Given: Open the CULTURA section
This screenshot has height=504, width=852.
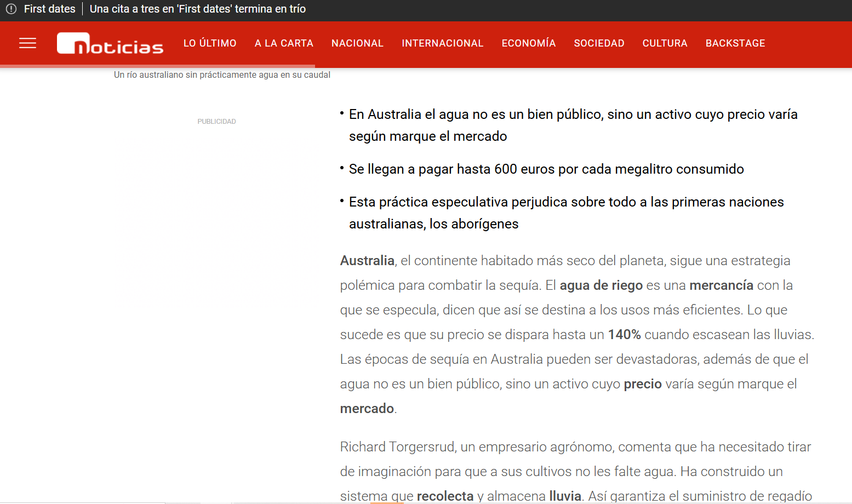Looking at the screenshot, I should 665,43.
